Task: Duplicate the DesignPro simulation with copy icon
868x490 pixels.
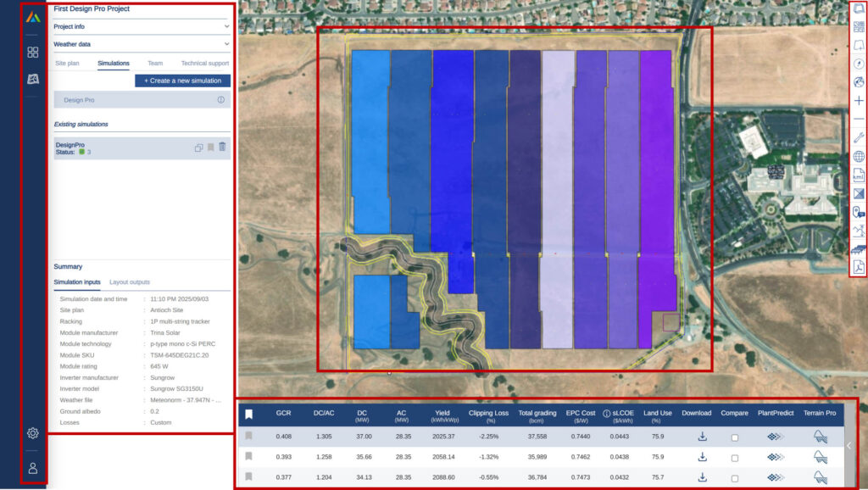Action: pyautogui.click(x=198, y=148)
